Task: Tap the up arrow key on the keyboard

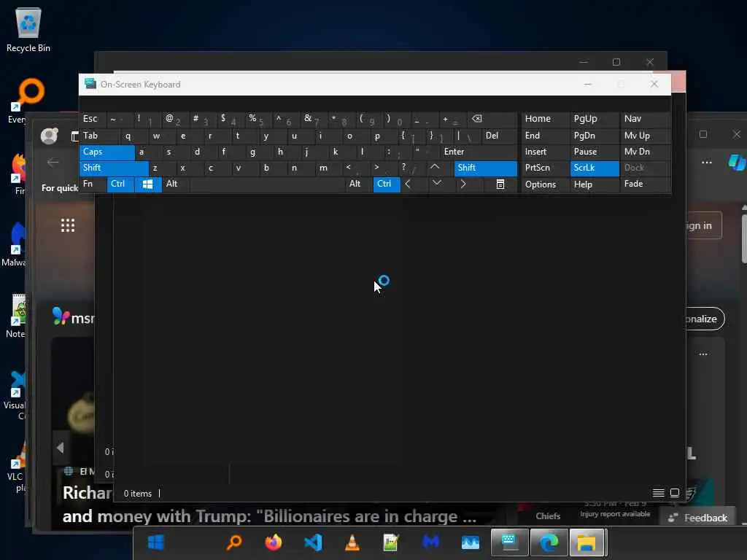Action: coord(435,167)
